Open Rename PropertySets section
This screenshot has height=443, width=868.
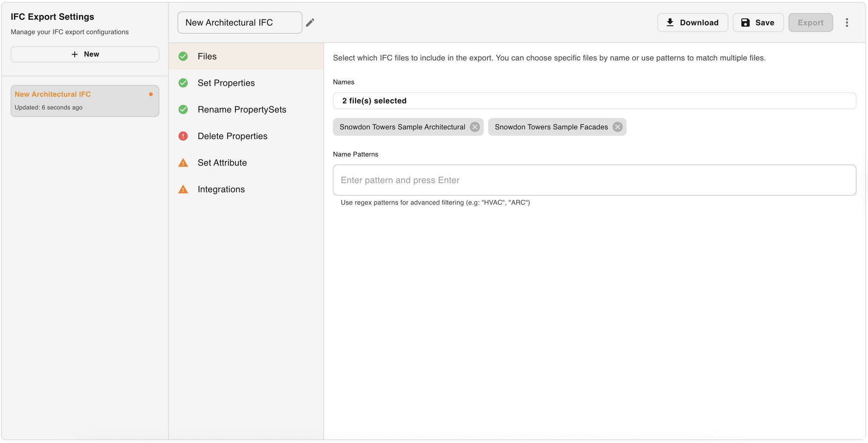(x=246, y=109)
